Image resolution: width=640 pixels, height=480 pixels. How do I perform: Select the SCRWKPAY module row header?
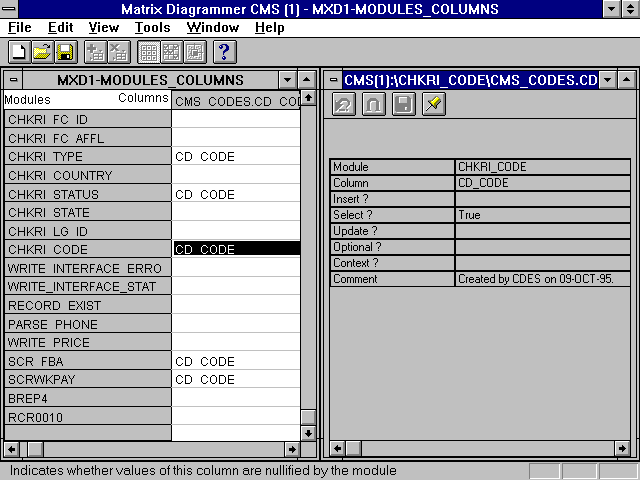pyautogui.click(x=87, y=380)
